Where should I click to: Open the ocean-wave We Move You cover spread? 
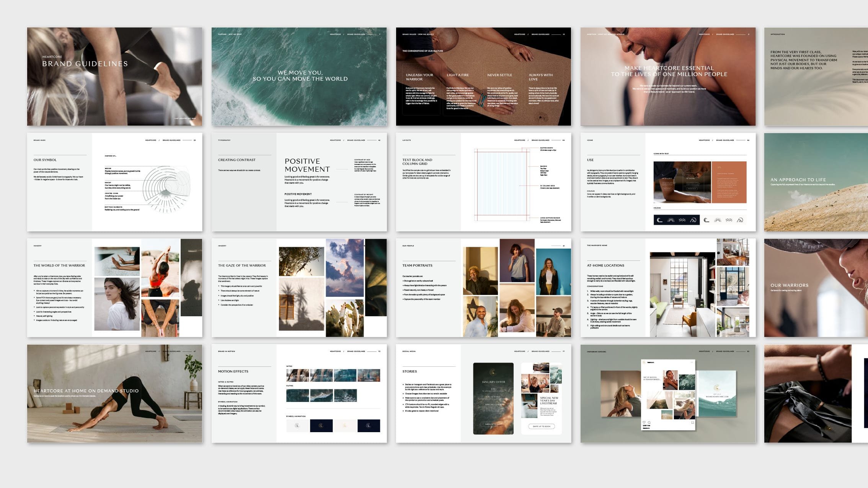pyautogui.click(x=300, y=76)
